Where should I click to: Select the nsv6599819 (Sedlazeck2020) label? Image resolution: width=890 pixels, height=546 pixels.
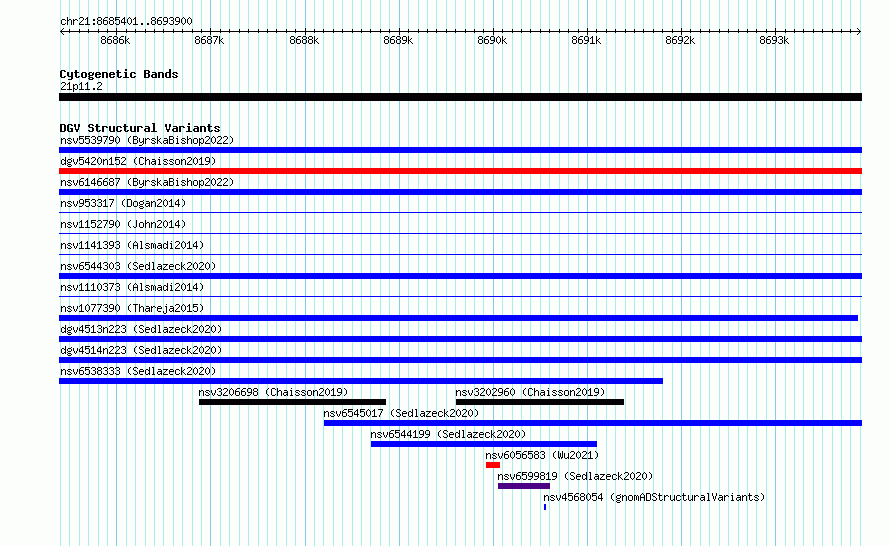[x=576, y=476]
